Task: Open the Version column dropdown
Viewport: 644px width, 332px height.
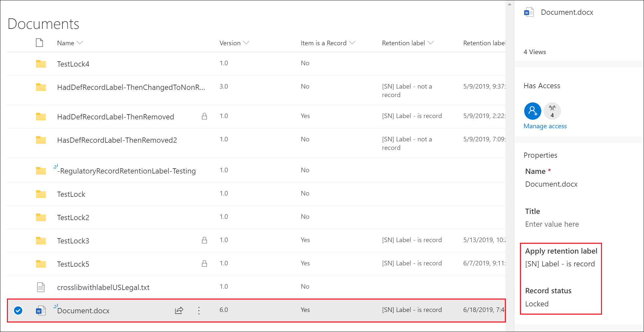Action: click(x=247, y=43)
